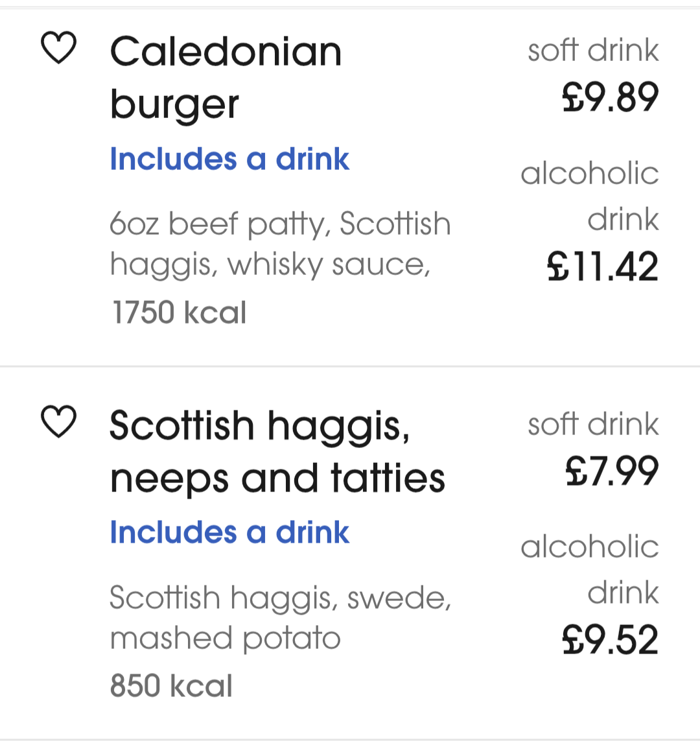This screenshot has width=700, height=743.
Task: Tap the 6oz beef patty description text
Action: coord(280,244)
